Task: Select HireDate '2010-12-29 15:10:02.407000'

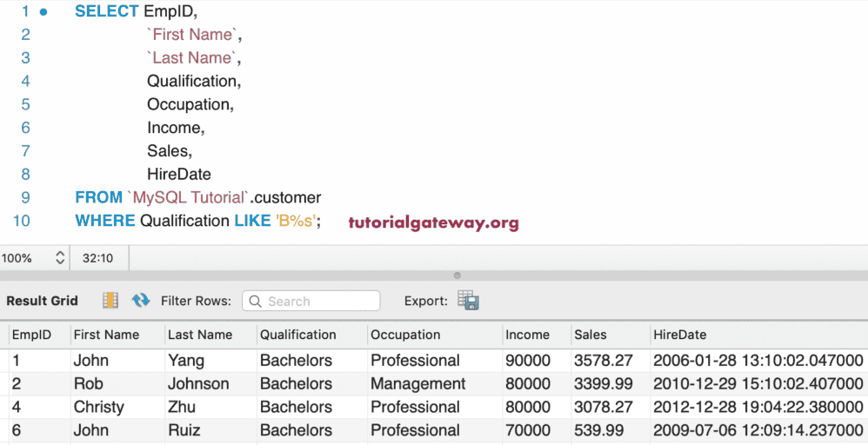Action: 758,383
